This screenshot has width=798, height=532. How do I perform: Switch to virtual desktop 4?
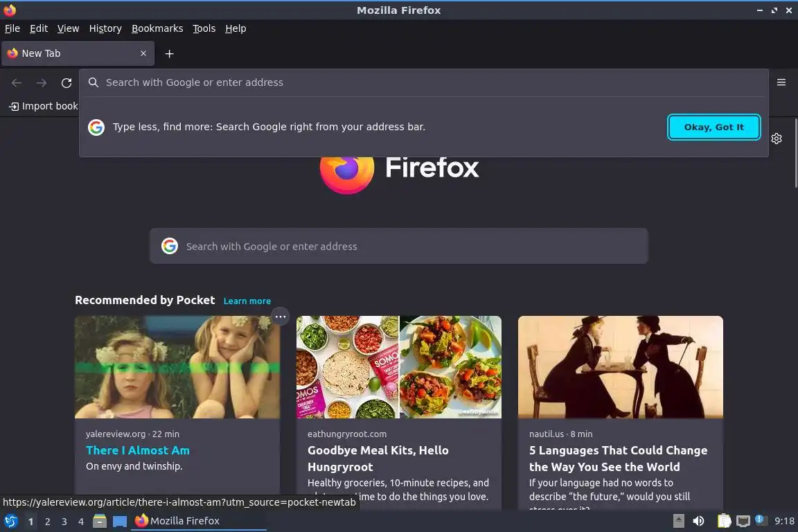80,522
